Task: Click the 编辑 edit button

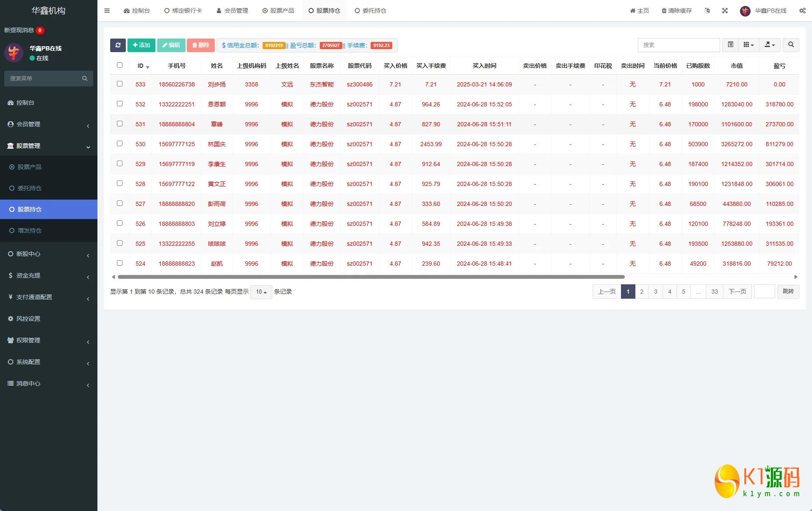Action: click(171, 45)
